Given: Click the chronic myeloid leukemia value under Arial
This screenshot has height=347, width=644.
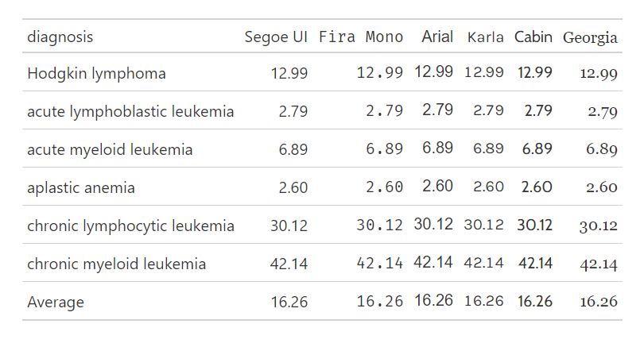Looking at the screenshot, I should [x=433, y=263].
